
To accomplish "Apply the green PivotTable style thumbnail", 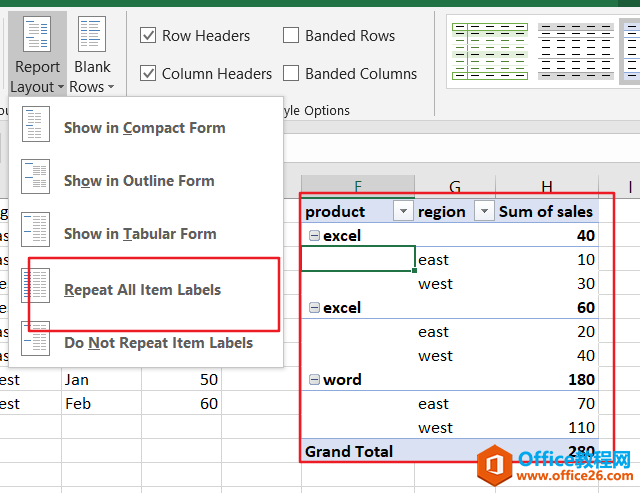I will tap(490, 51).
